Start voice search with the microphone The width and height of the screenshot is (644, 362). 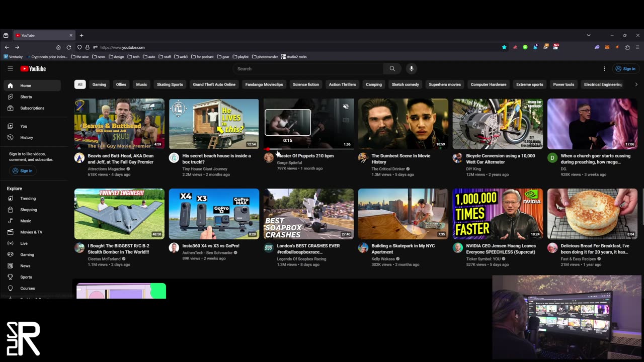411,69
